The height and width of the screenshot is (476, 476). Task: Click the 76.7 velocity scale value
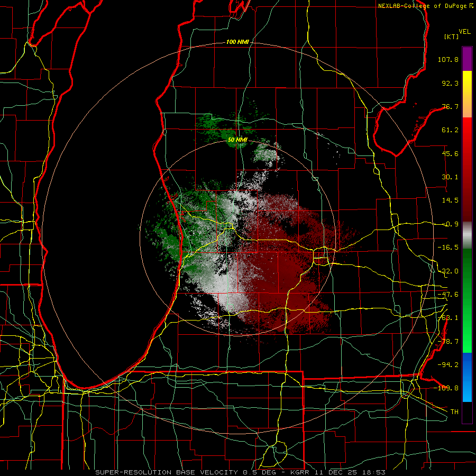click(450, 106)
